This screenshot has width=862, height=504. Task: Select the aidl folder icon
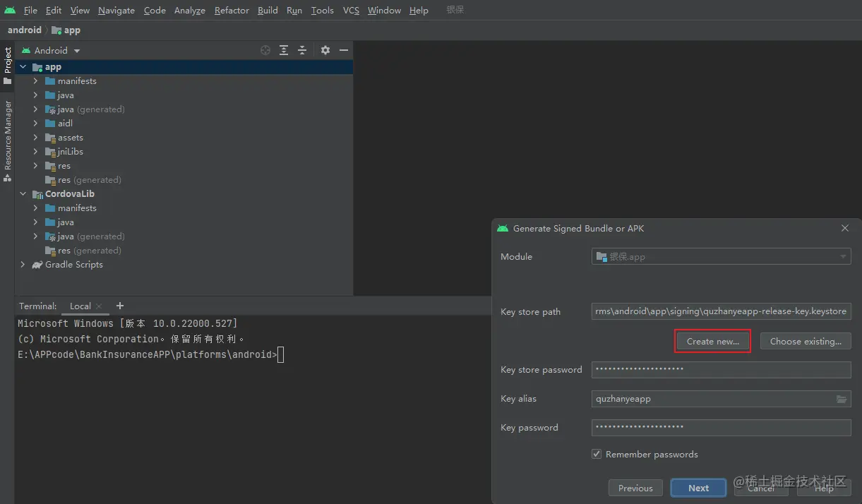coord(50,124)
